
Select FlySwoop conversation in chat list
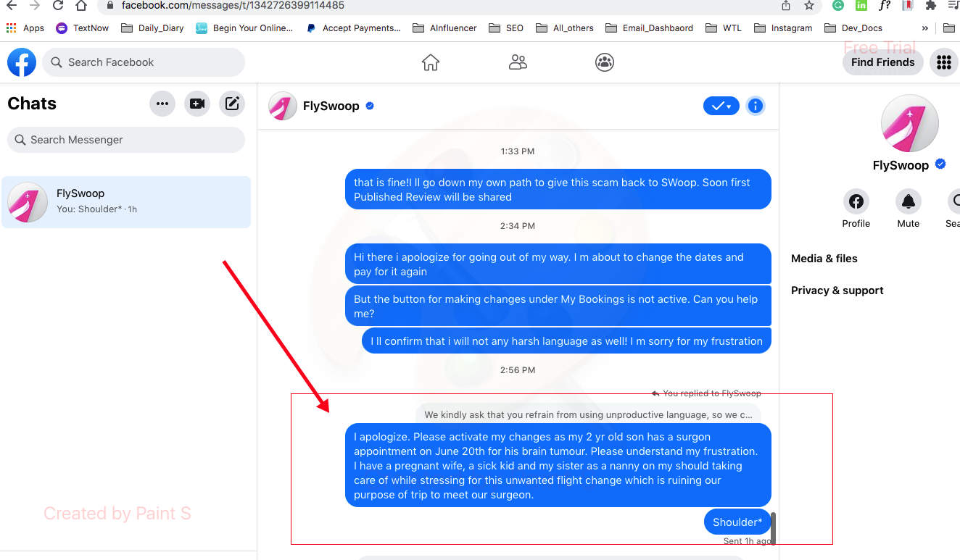coord(126,202)
